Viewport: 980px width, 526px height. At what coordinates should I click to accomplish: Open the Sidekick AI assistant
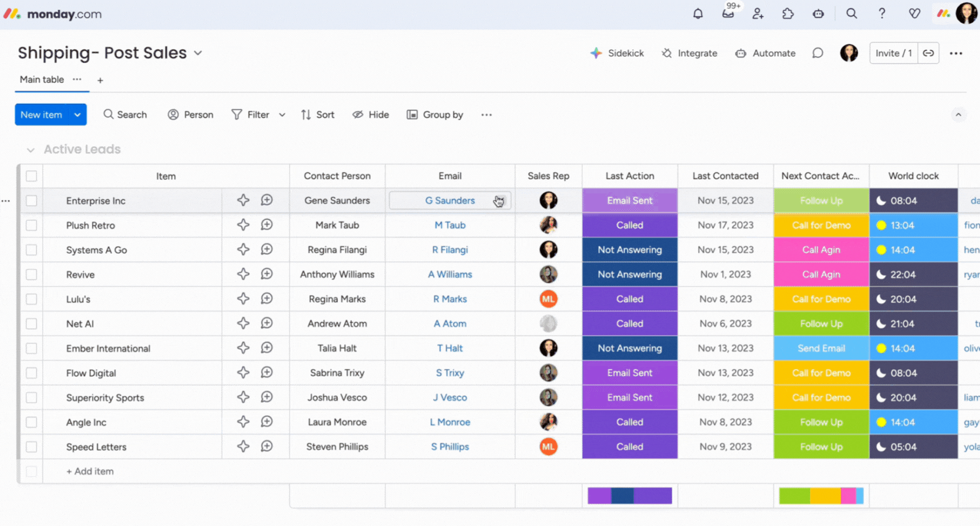pos(617,53)
